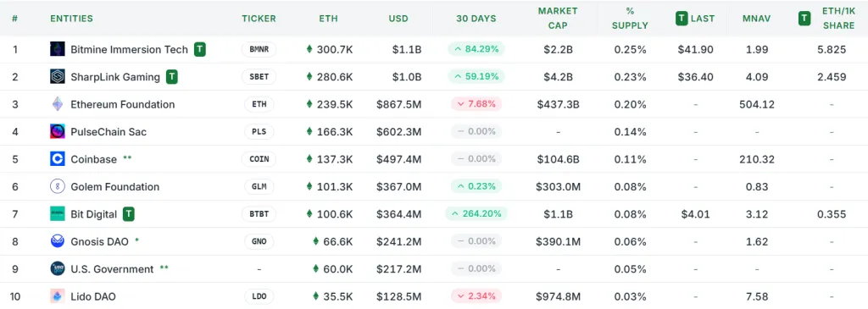868x309 pixels.
Task: Click the 264.20% green change badge
Action: [476, 214]
